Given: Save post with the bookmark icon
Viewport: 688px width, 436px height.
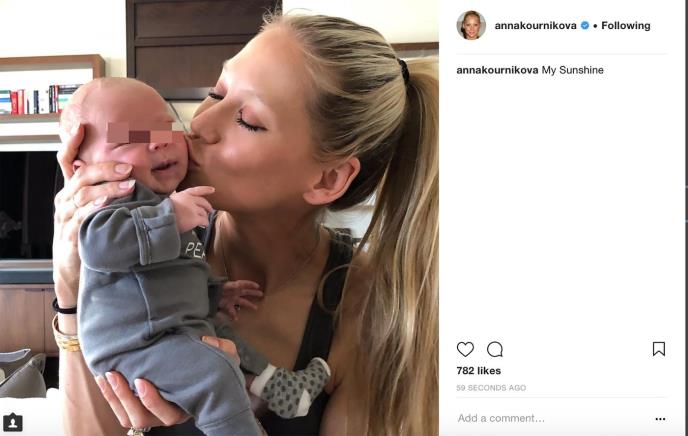Looking at the screenshot, I should (x=659, y=349).
